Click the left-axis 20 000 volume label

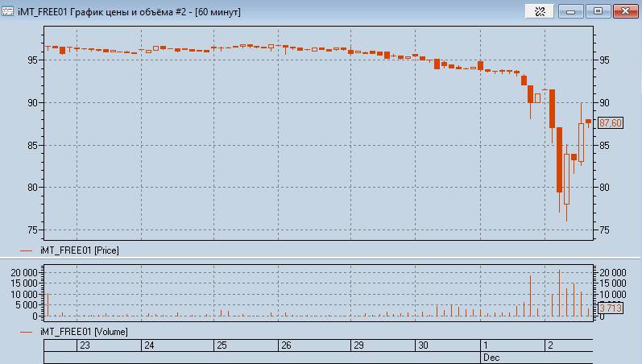24,273
